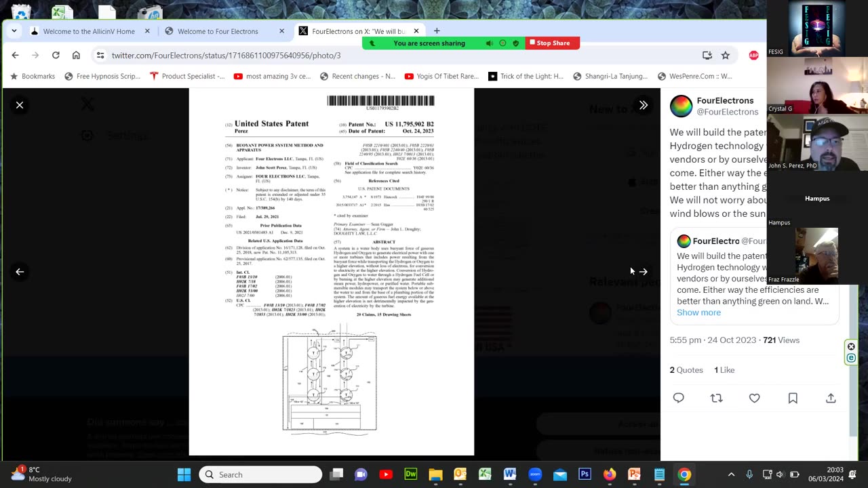
Task: Show hidden system tray icons
Action: pyautogui.click(x=731, y=474)
